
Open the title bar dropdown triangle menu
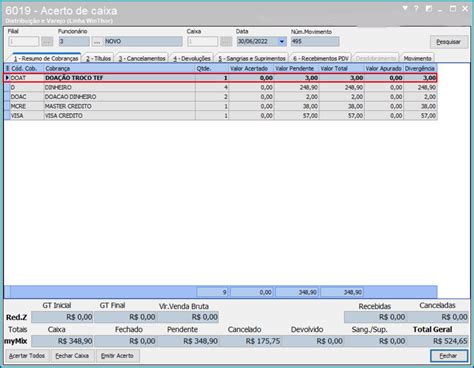pyautogui.click(x=405, y=9)
